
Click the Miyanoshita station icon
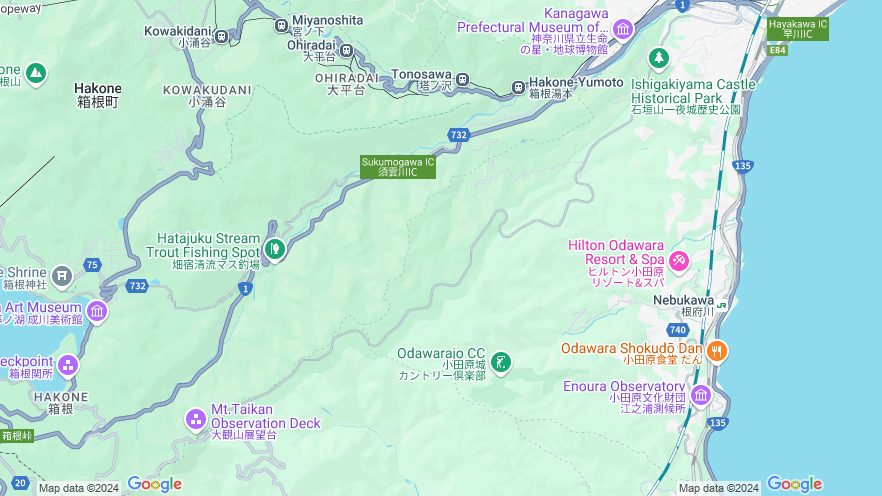(x=282, y=25)
